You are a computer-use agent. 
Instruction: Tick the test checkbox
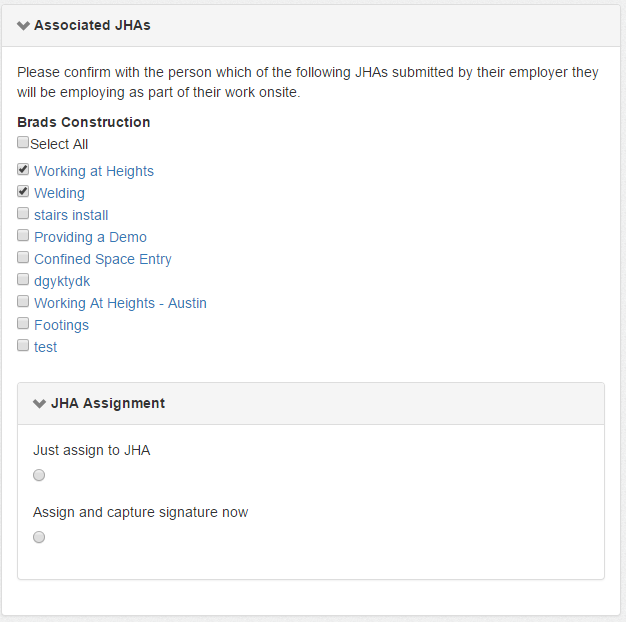click(23, 346)
